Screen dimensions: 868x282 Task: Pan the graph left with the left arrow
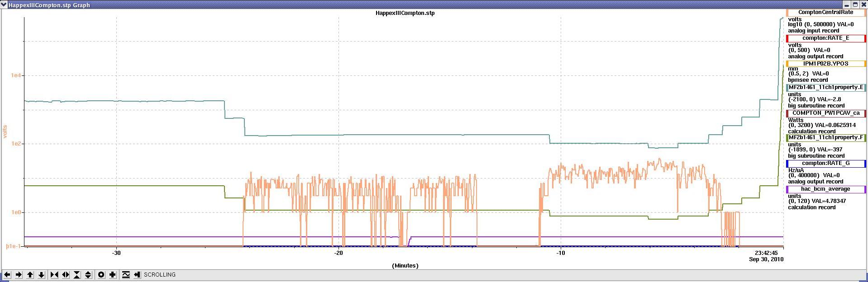click(x=7, y=275)
